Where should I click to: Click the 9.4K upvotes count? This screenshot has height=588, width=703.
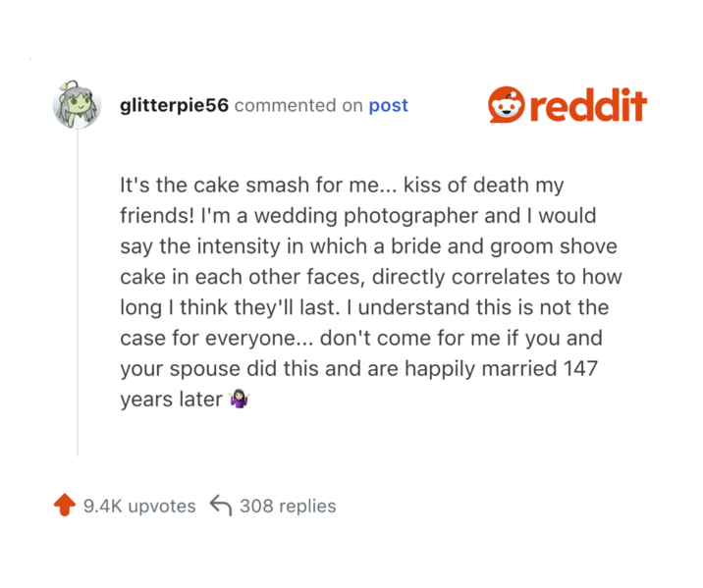click(x=139, y=507)
